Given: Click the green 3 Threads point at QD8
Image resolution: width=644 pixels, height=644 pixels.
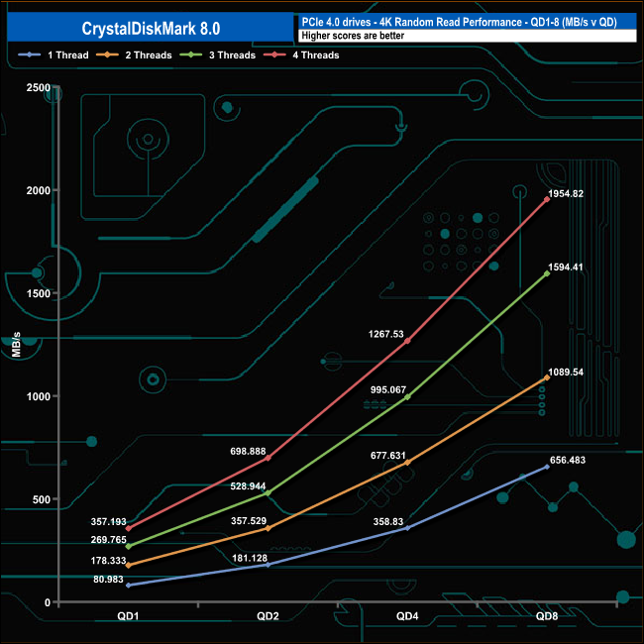Looking at the screenshot, I should tap(547, 273).
